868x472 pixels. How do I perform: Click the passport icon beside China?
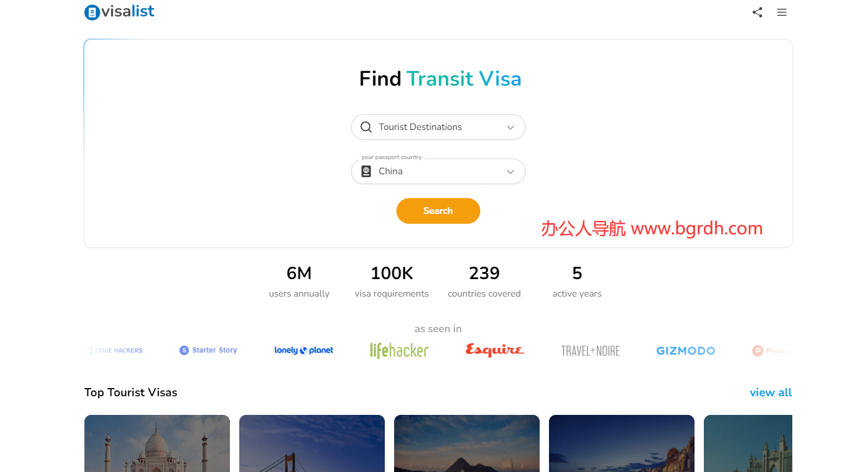[366, 171]
